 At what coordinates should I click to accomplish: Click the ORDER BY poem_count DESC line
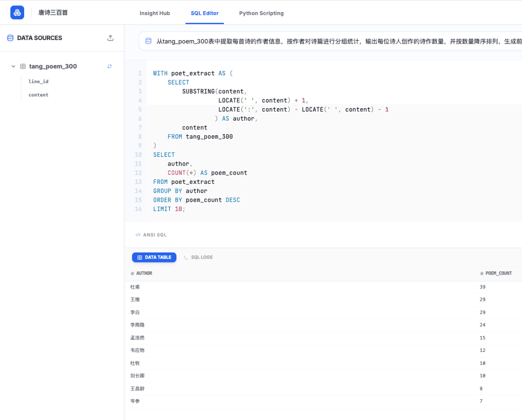(196, 200)
